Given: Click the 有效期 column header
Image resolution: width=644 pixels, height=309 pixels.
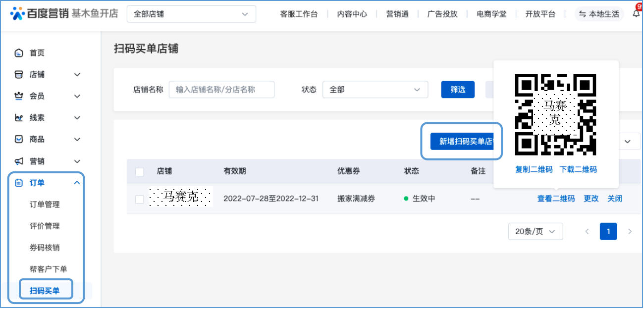Looking at the screenshot, I should tap(235, 171).
